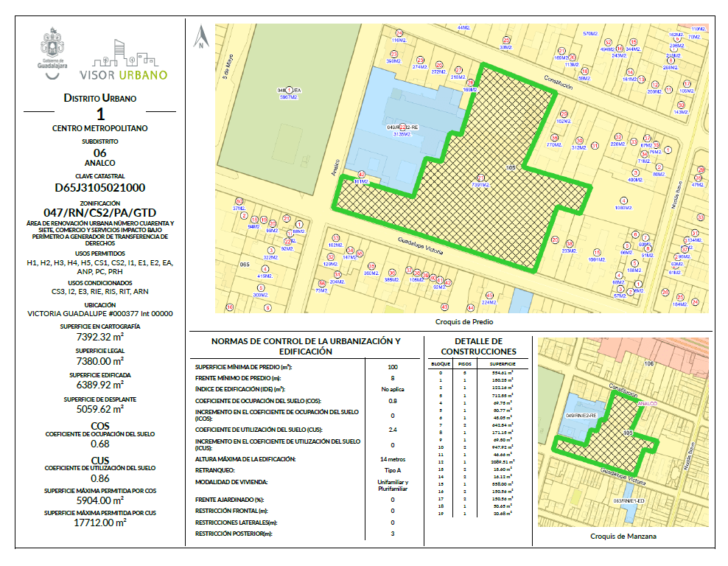Viewport: 728px width, 566px height.
Task: Click the zoning code 047/RN/CS2/PA/GTD
Action: coord(99,211)
